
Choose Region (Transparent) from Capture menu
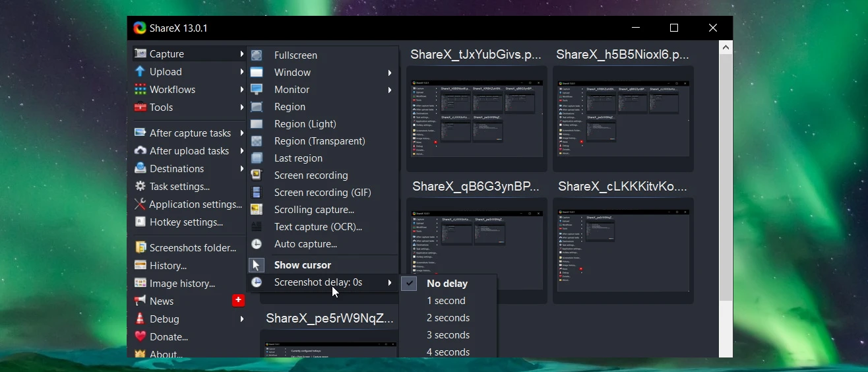[x=319, y=141]
